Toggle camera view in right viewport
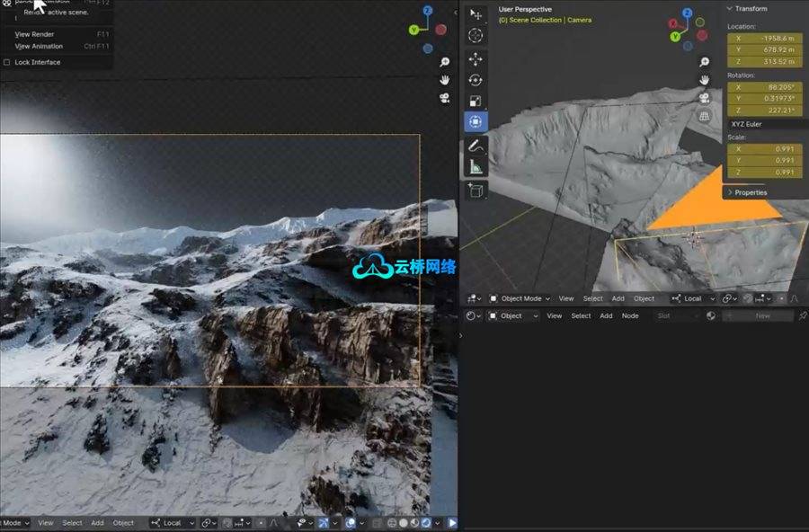This screenshot has width=809, height=532. 705,98
